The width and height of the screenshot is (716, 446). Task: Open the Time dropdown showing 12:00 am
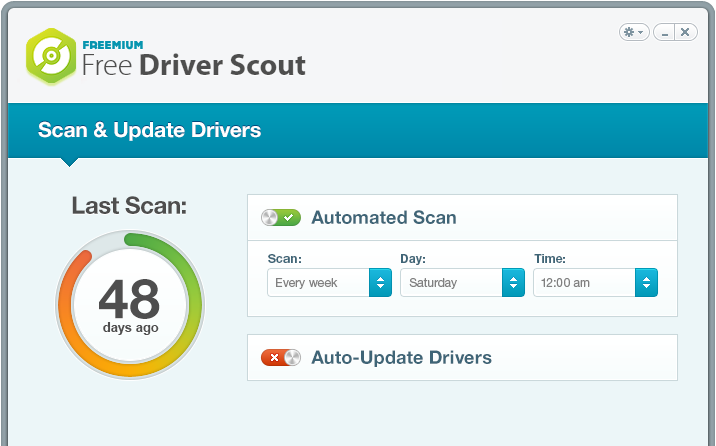pos(595,283)
